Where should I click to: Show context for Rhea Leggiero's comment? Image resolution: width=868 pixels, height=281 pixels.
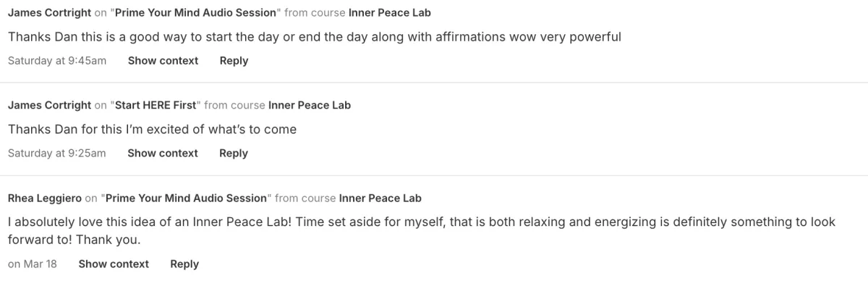[x=114, y=264]
